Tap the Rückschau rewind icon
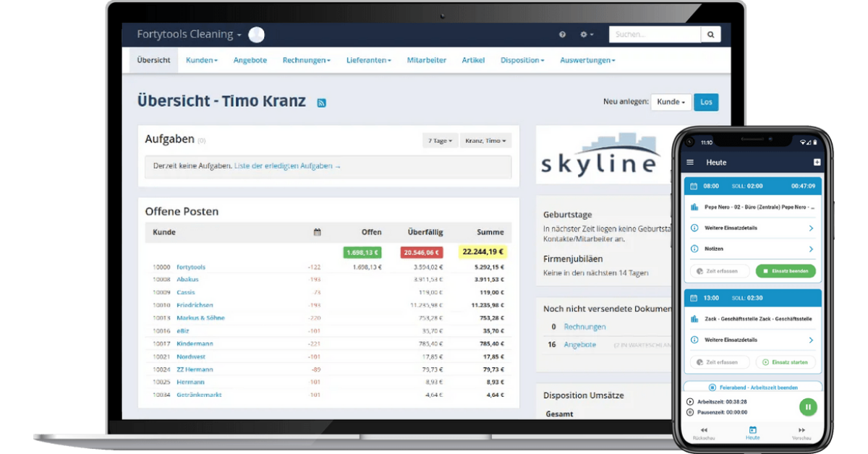This screenshot has width=868, height=454. click(x=704, y=430)
